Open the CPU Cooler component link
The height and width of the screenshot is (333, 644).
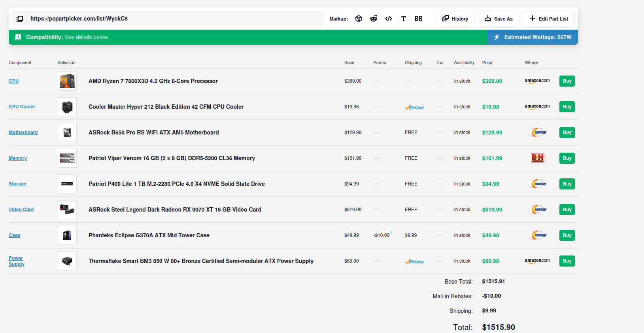tap(22, 107)
